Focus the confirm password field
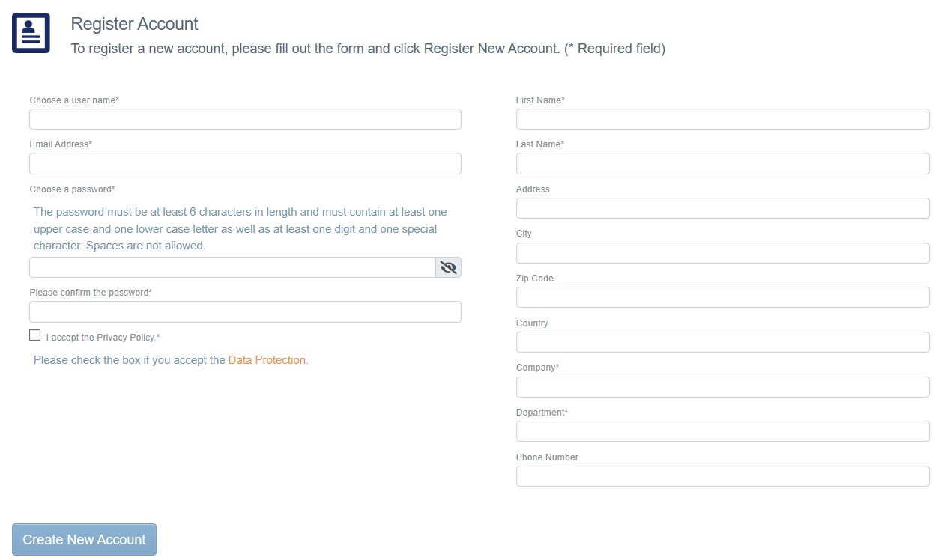938x560 pixels. 245,312
